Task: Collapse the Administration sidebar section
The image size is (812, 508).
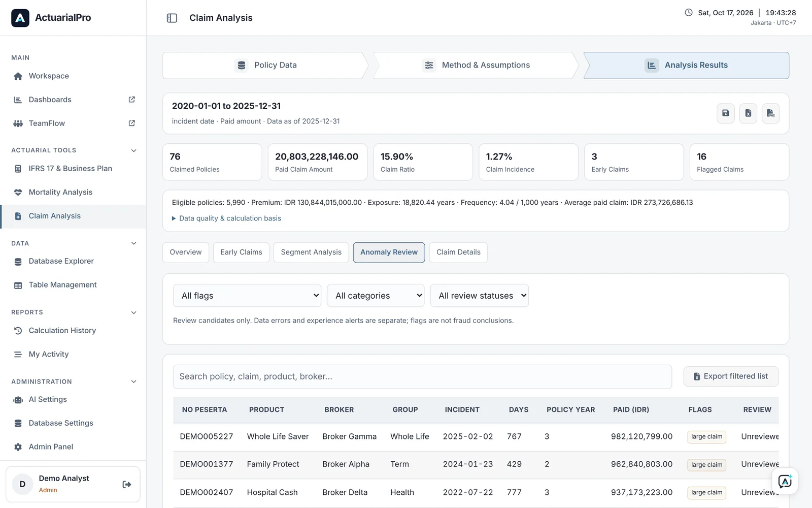Action: tap(134, 382)
